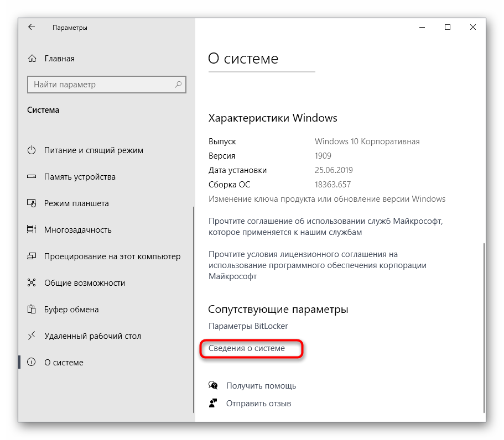Open Многозадачность settings
This screenshot has height=440, width=504.
tap(78, 230)
